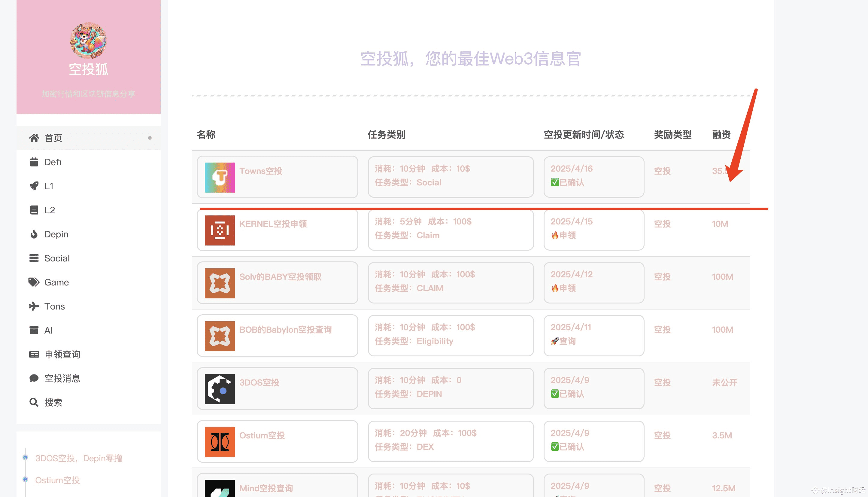The height and width of the screenshot is (497, 868).
Task: Click the KERNEL red project logo
Action: [219, 230]
